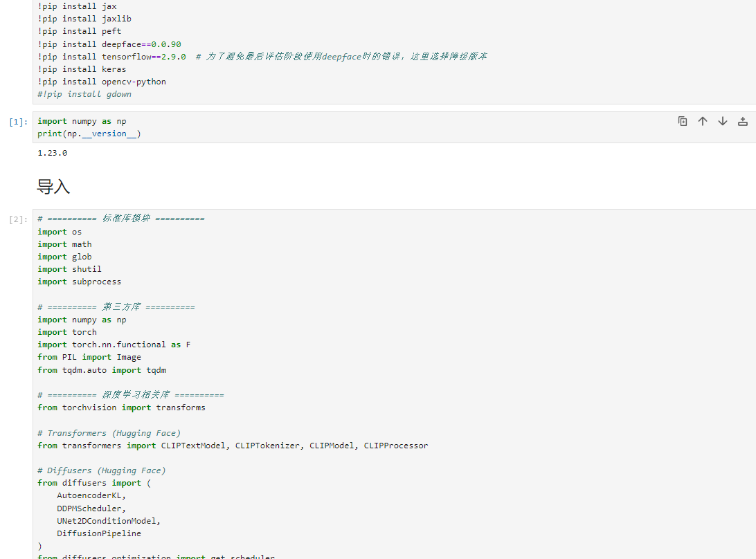Insert a new cell above

(x=743, y=121)
